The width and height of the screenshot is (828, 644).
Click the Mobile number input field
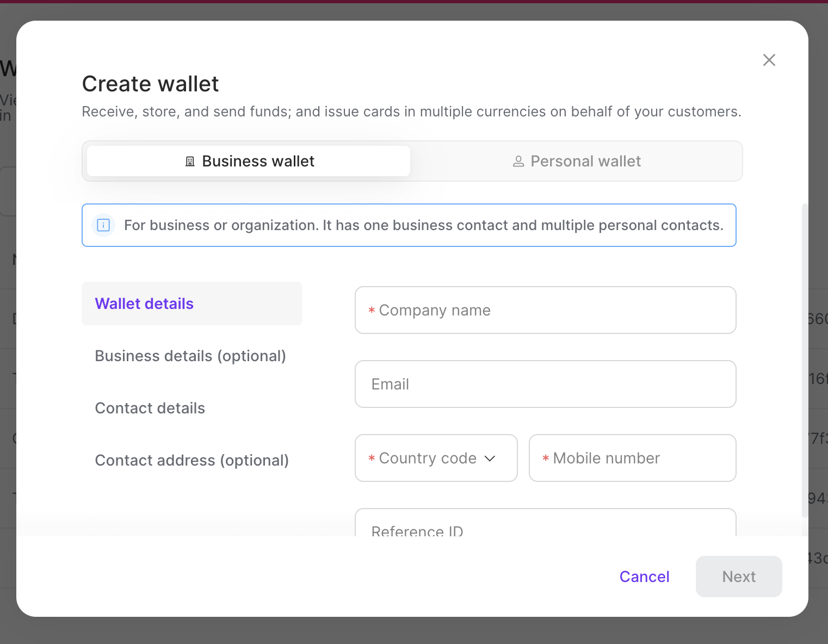(x=632, y=458)
